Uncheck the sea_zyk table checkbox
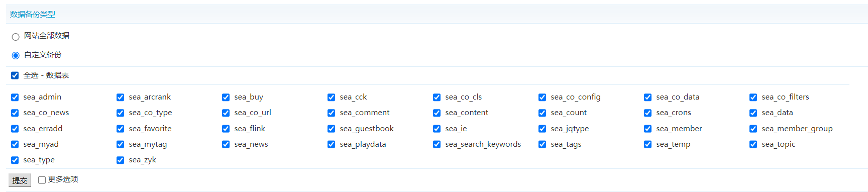Image resolution: width=868 pixels, height=192 pixels. tap(121, 160)
